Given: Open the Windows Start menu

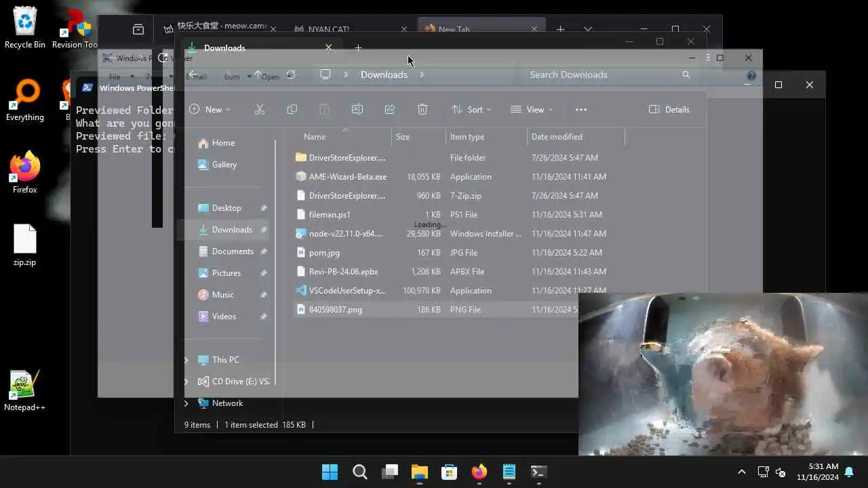Looking at the screenshot, I should pyautogui.click(x=330, y=472).
